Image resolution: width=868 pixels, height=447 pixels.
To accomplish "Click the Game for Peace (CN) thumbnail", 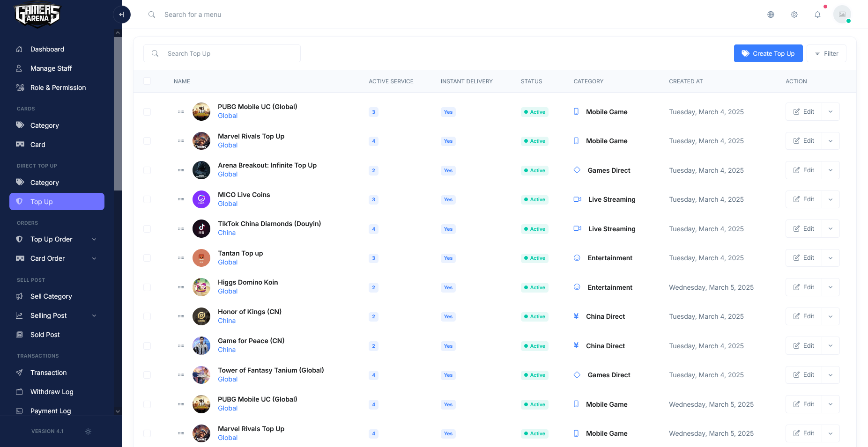I will click(201, 345).
